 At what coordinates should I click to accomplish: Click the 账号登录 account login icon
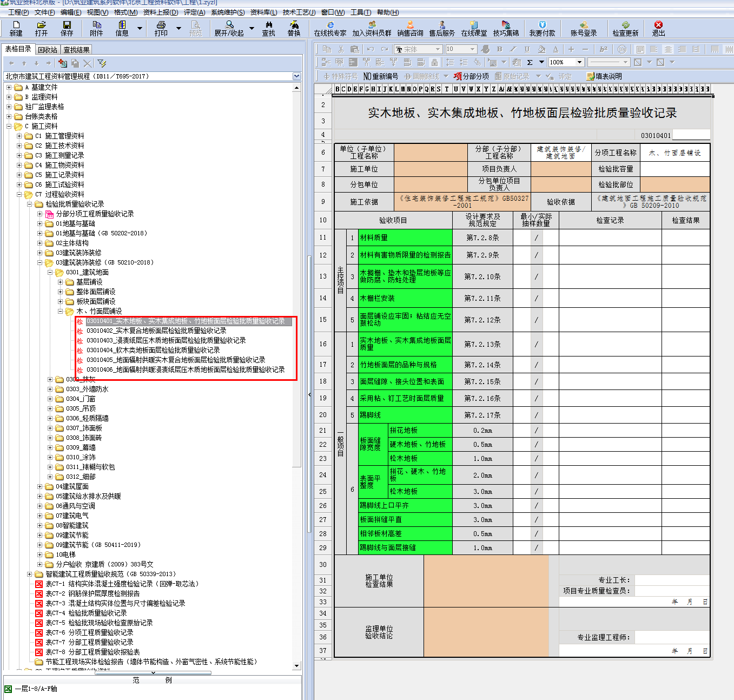[x=584, y=29]
